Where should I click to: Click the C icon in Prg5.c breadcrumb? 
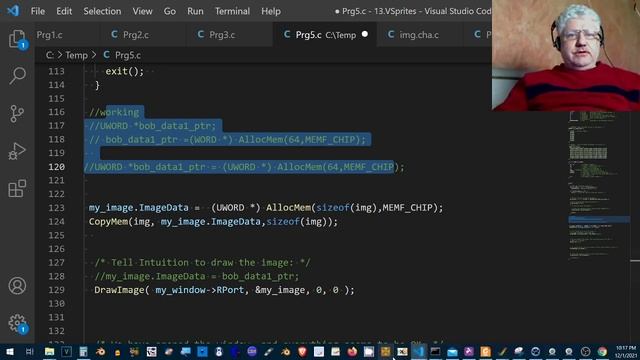107,55
